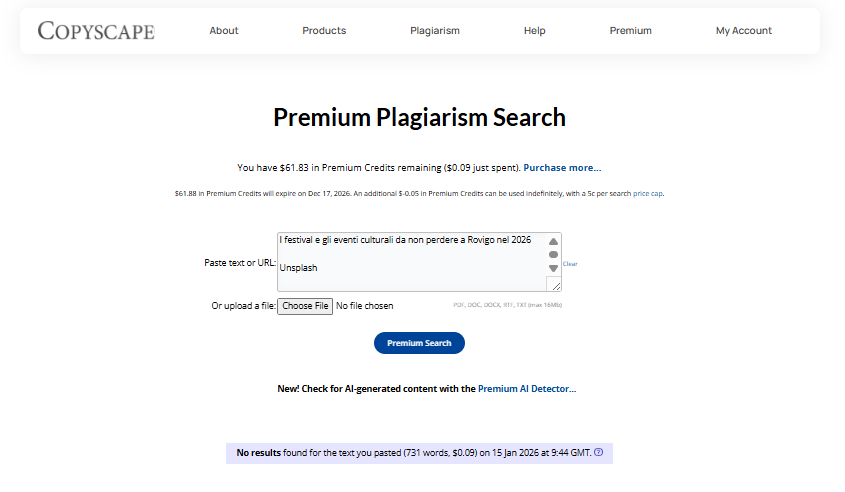Image resolution: width=845 pixels, height=492 pixels.
Task: Open the Premium AI Detector link
Action: point(526,388)
